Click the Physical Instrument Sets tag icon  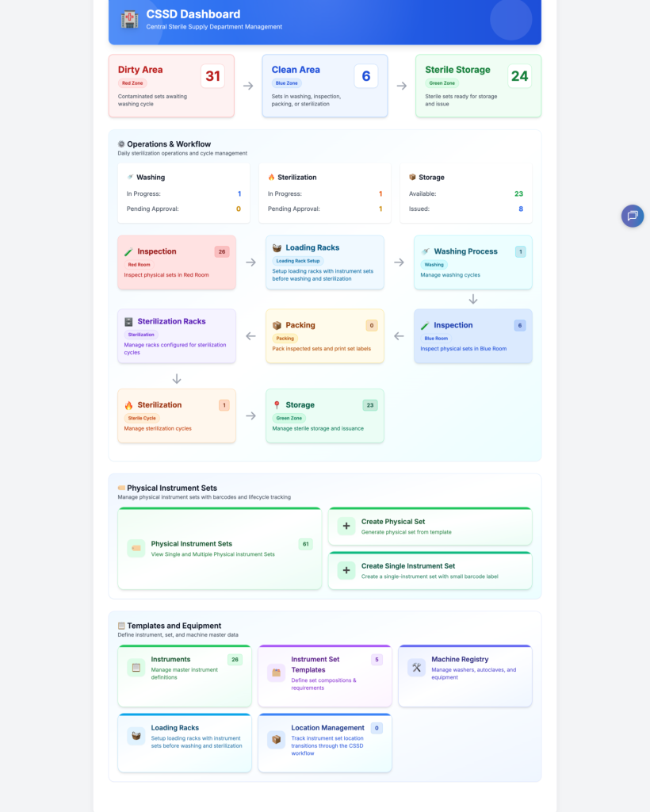click(x=136, y=549)
